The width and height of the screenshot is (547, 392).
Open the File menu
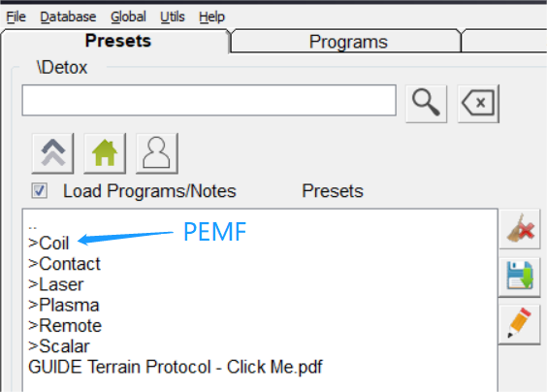16,16
